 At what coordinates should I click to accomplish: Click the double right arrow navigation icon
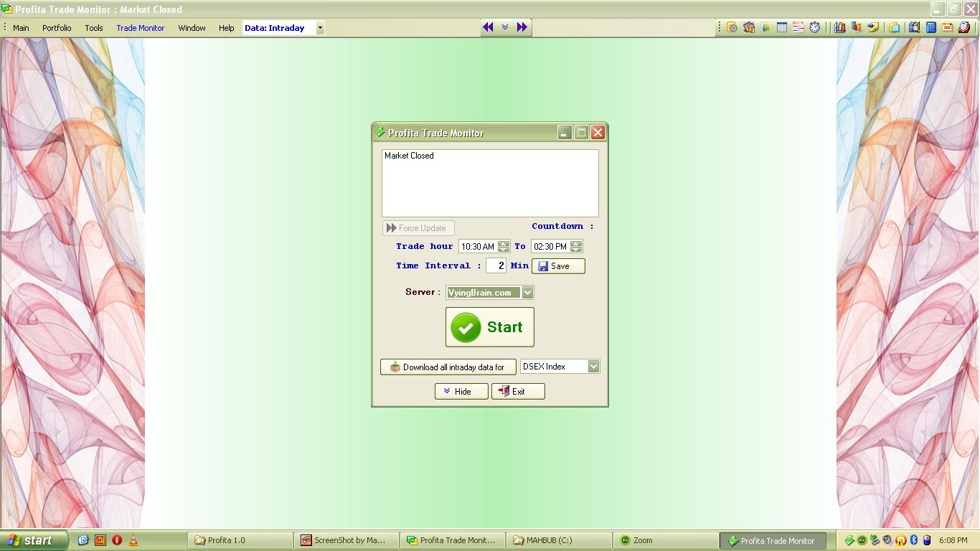(522, 27)
